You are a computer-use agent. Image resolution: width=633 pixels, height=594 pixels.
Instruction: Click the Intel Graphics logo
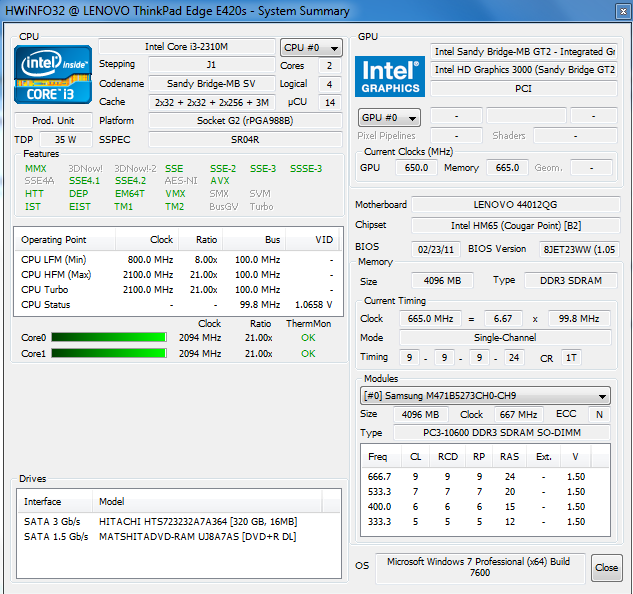(x=390, y=76)
